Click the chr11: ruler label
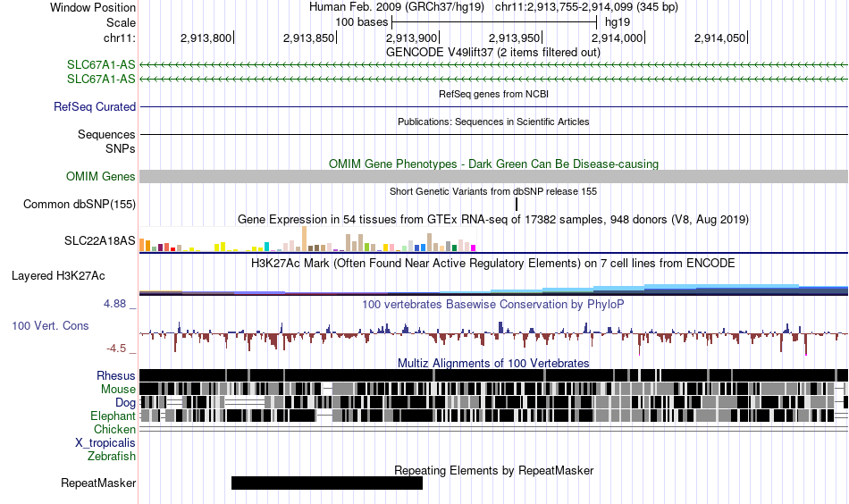 [120, 38]
